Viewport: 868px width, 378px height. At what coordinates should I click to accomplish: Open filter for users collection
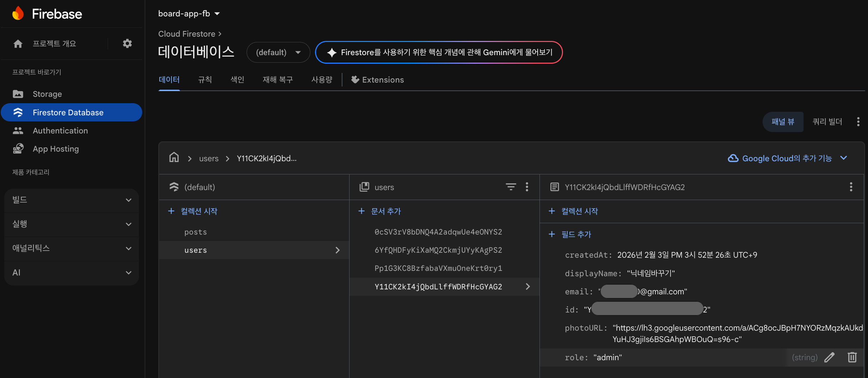pos(511,187)
